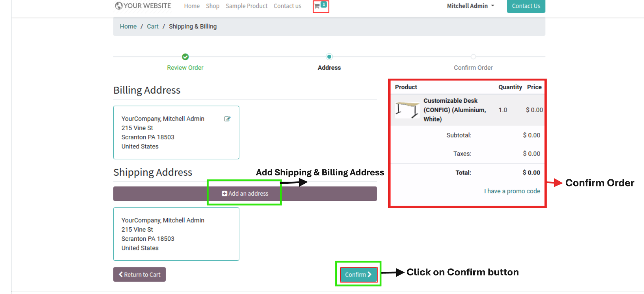
Task: Click the Customizable Desk product thumbnail
Action: click(407, 110)
